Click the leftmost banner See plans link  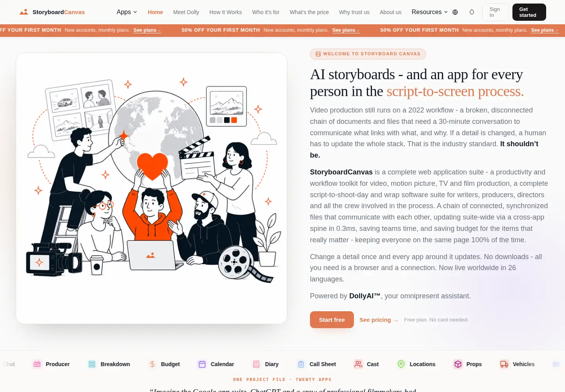pyautogui.click(x=147, y=30)
